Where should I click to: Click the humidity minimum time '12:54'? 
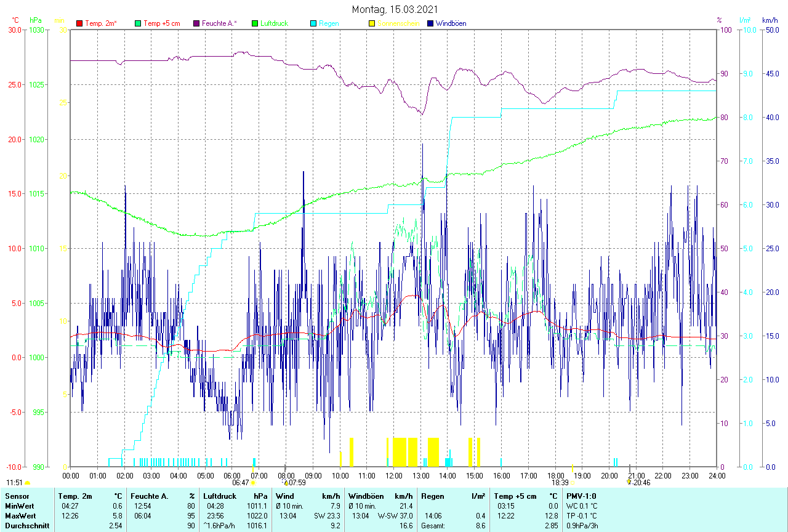click(x=143, y=506)
